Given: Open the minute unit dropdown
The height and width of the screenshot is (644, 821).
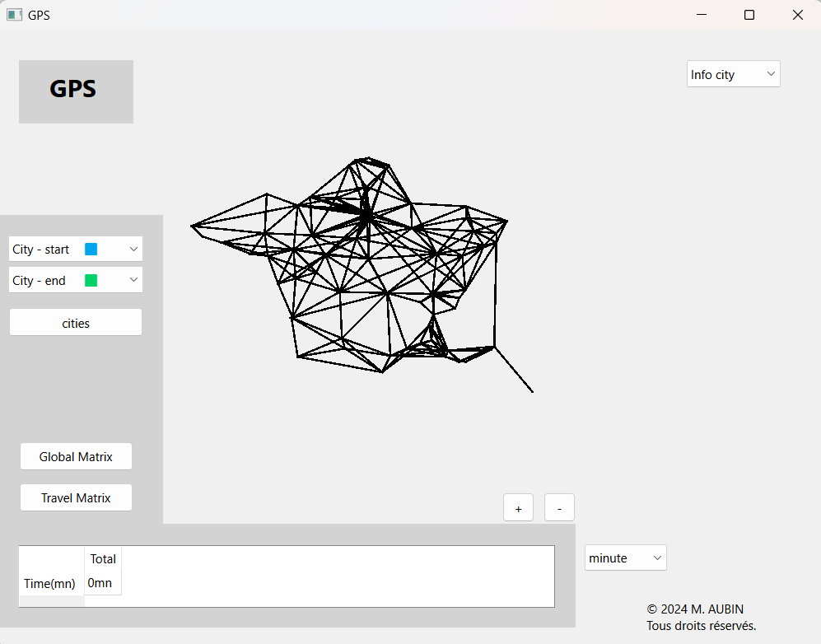Looking at the screenshot, I should tap(625, 558).
